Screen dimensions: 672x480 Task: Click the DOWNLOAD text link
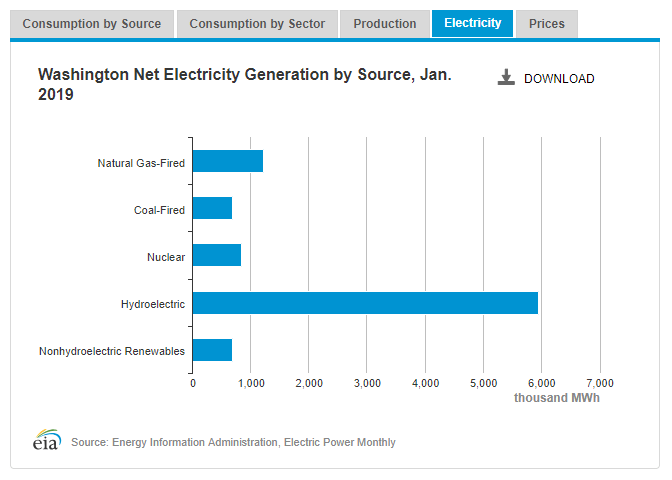[559, 79]
